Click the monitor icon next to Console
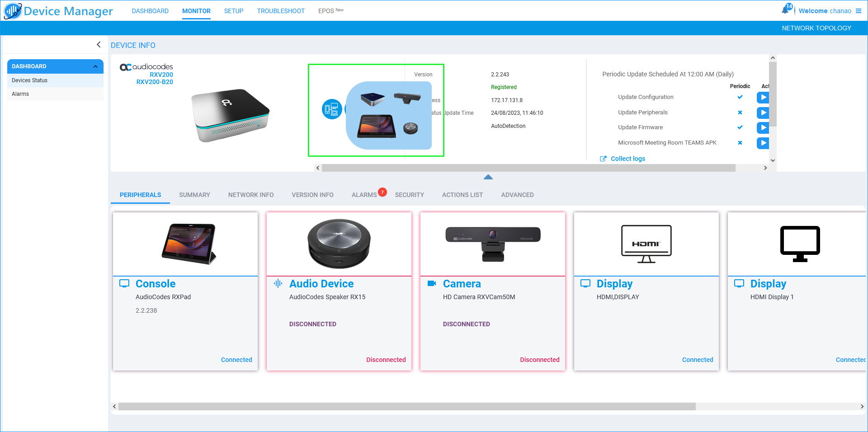 [x=124, y=283]
